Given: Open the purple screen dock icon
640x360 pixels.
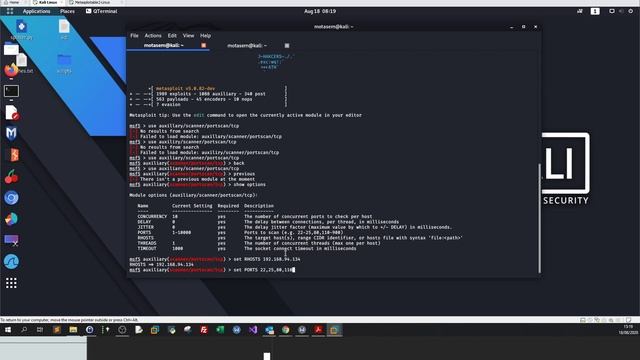Looking at the screenshot, I should tap(11, 240).
